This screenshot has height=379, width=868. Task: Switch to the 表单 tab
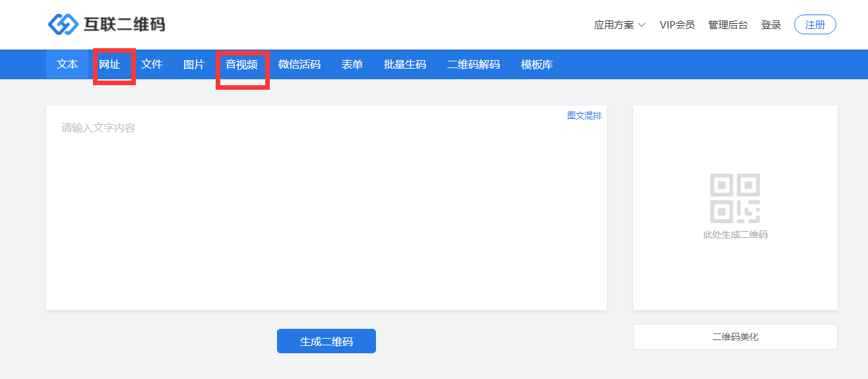tap(352, 65)
